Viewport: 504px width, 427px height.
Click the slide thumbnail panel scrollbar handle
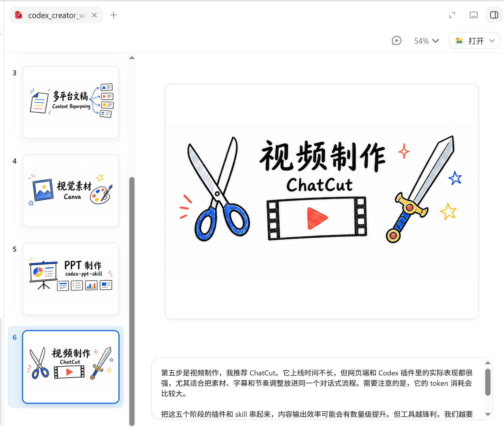click(132, 301)
